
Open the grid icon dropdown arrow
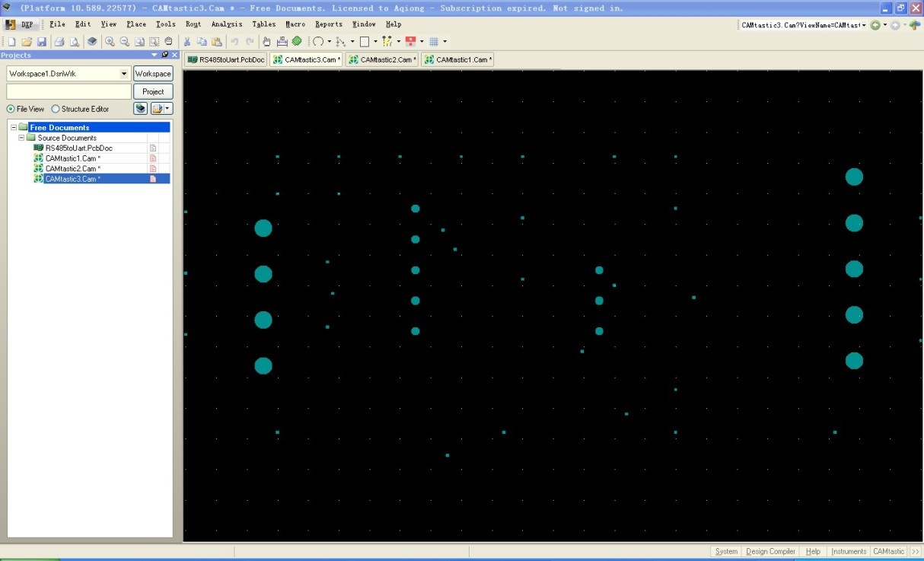[445, 41]
